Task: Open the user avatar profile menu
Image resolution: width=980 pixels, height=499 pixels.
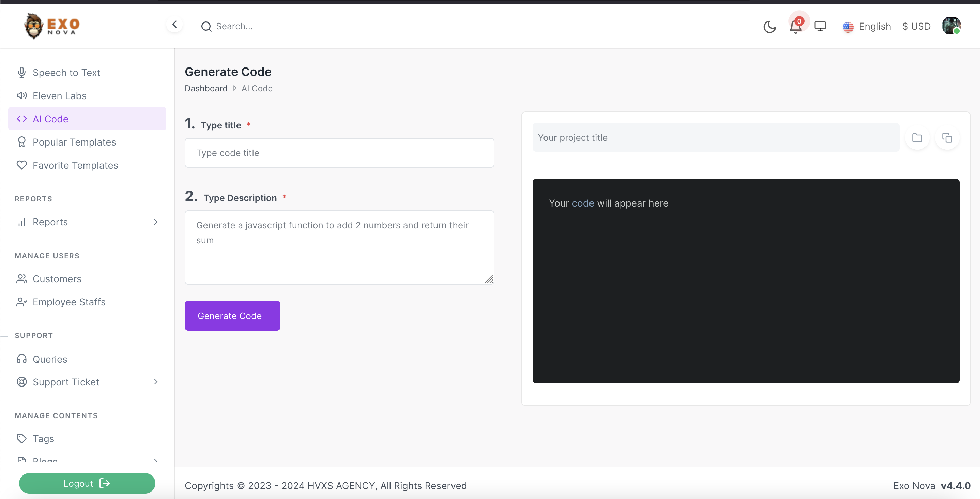Action: pyautogui.click(x=951, y=26)
